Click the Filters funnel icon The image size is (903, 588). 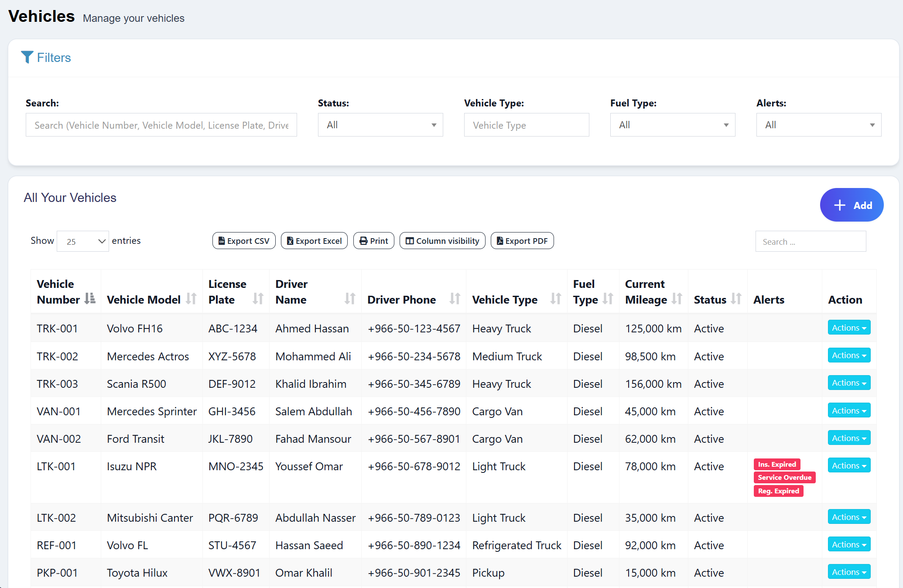(x=27, y=57)
